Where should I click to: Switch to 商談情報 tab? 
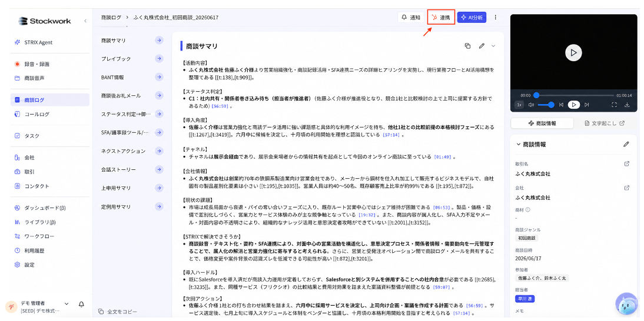pyautogui.click(x=542, y=123)
